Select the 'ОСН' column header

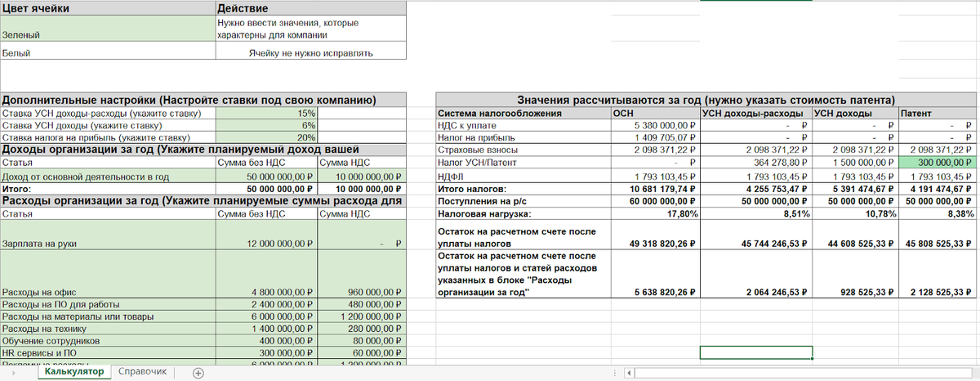(x=655, y=114)
